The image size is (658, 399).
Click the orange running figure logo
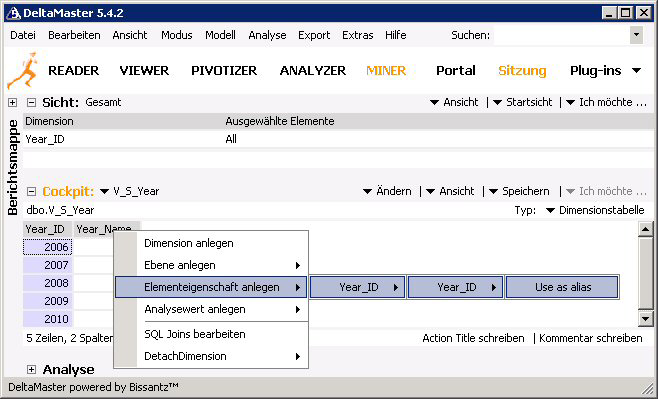pyautogui.click(x=23, y=70)
